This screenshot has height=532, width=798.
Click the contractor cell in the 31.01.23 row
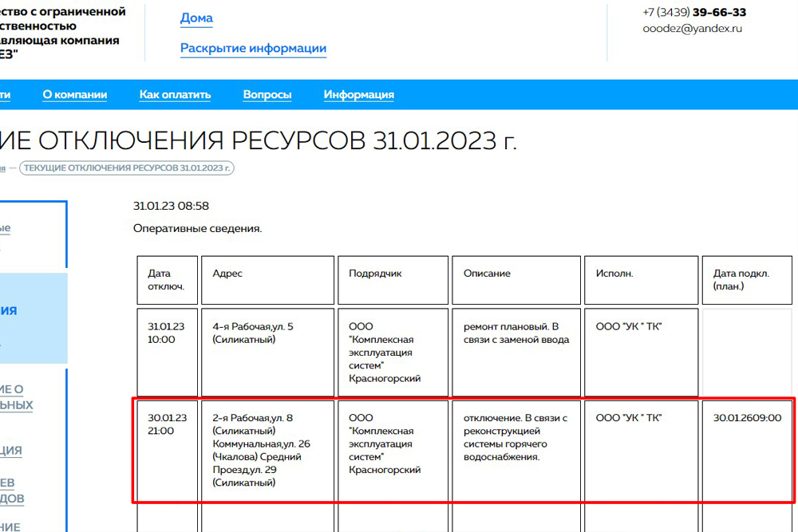[x=393, y=352]
